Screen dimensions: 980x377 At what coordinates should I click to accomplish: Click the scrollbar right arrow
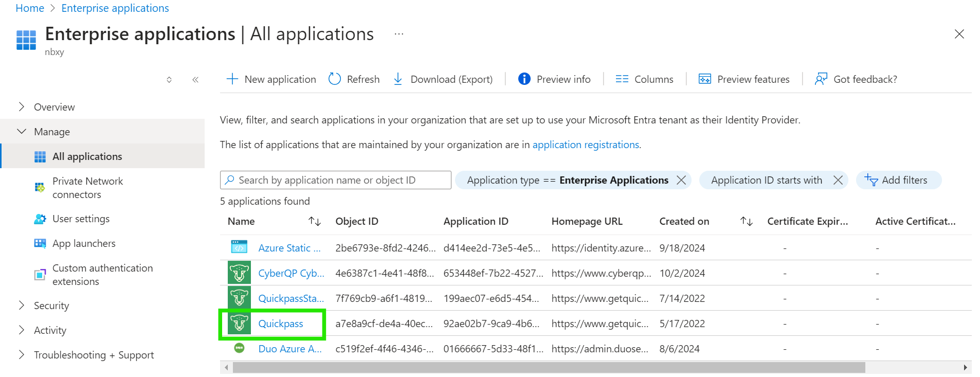[x=965, y=368]
